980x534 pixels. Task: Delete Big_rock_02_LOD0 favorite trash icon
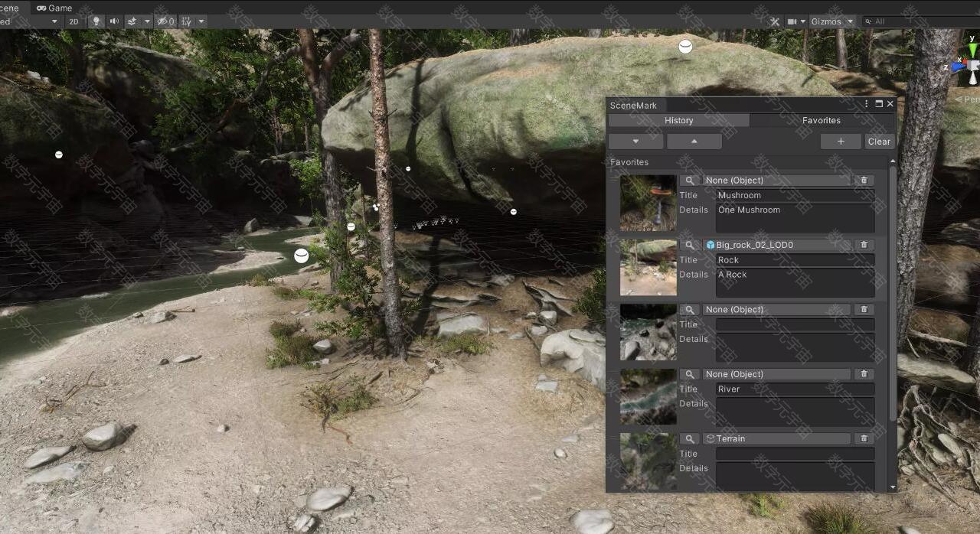pyautogui.click(x=864, y=245)
